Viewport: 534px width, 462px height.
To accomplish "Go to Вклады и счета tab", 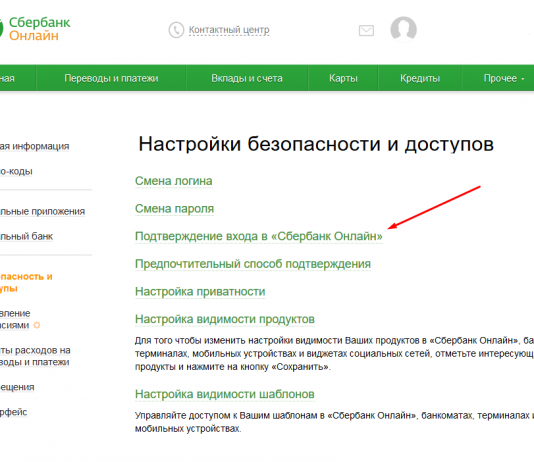I will click(x=247, y=78).
